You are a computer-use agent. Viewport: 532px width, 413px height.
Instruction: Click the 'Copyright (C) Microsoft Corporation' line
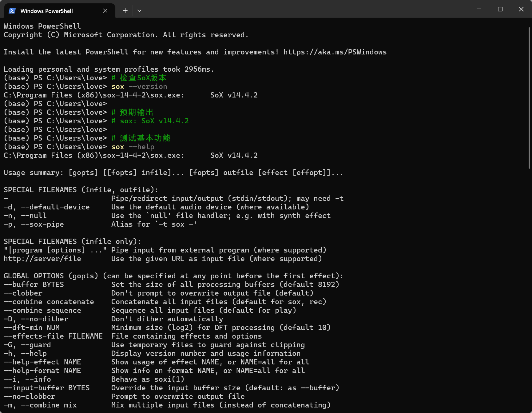(x=126, y=35)
